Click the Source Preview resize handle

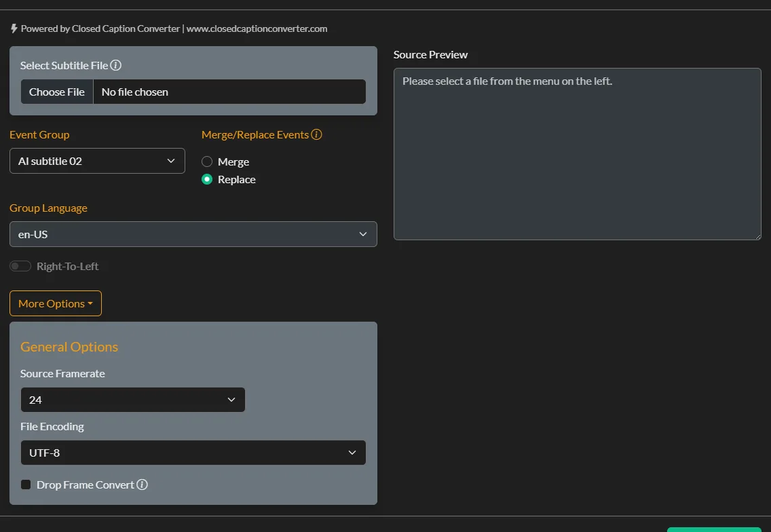757,237
